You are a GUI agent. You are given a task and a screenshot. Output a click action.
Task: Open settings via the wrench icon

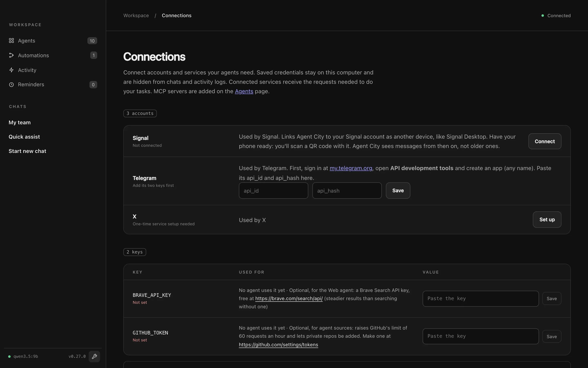[94, 356]
